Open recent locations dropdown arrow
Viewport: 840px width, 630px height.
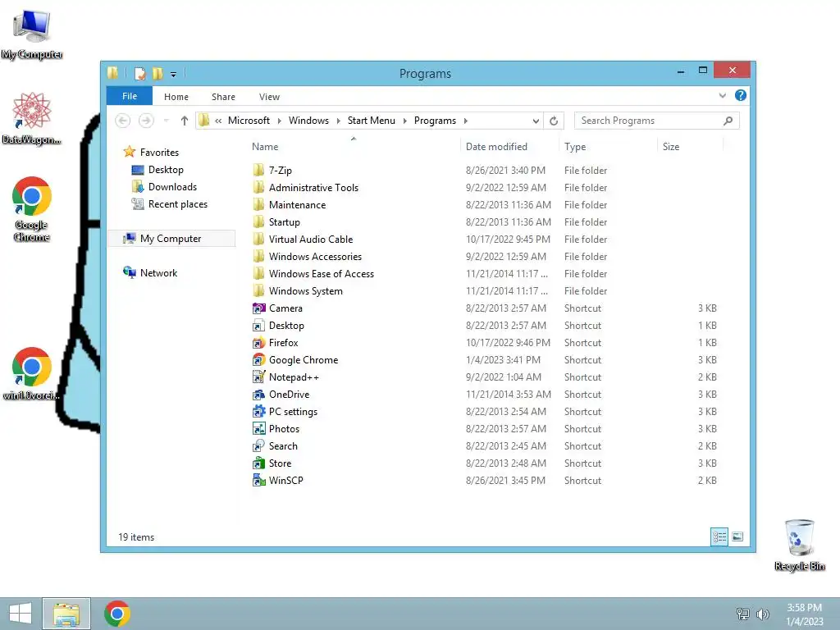[166, 121]
